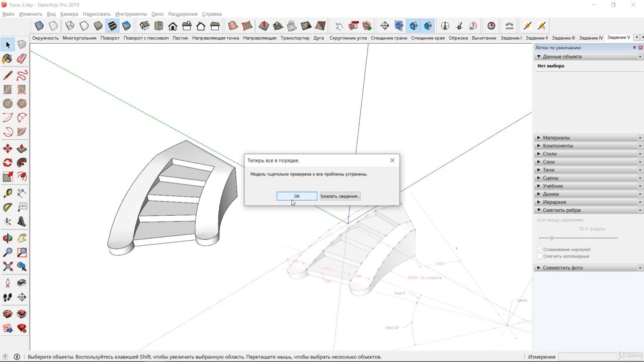
Task: Close the Теперь все в порядке dialog
Action: (x=392, y=160)
